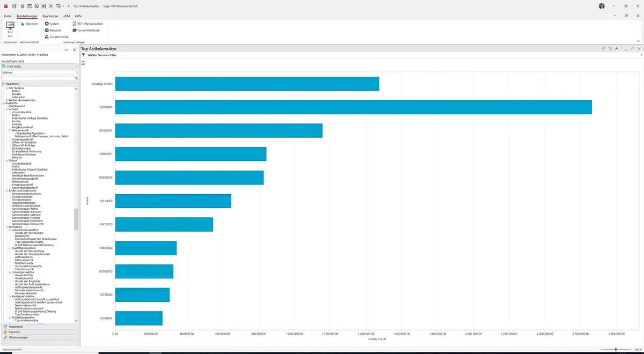Click the 10300000 chart bar
Image resolution: width=644 pixels, height=354 pixels.
[353, 107]
